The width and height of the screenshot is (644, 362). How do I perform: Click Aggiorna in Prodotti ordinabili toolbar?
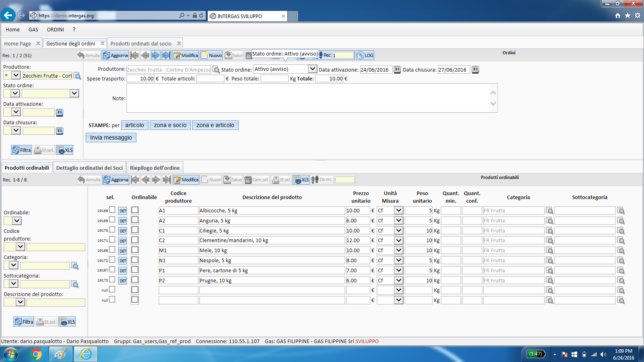[116, 180]
